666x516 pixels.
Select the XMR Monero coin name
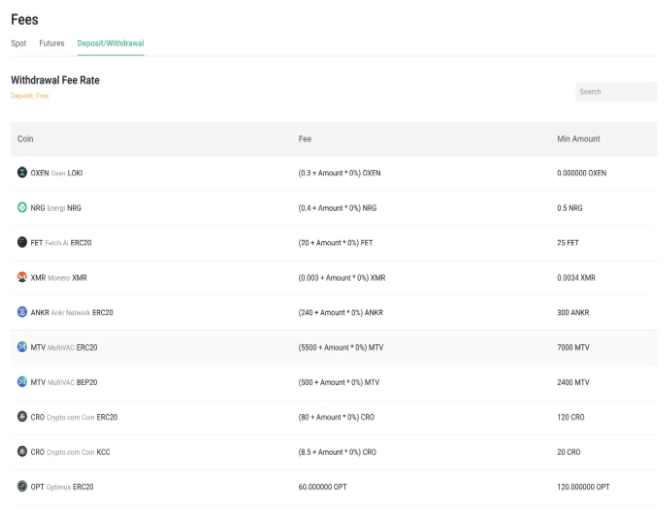pyautogui.click(x=59, y=278)
